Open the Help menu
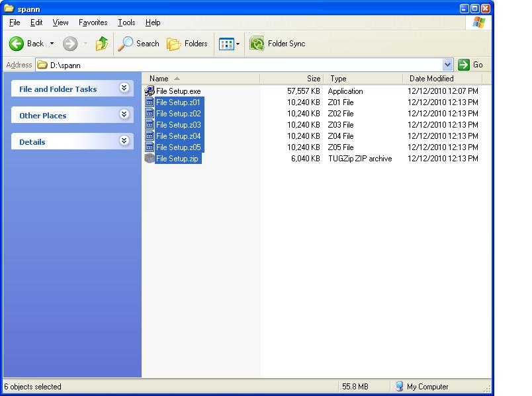The width and height of the screenshot is (532, 396). (x=153, y=22)
